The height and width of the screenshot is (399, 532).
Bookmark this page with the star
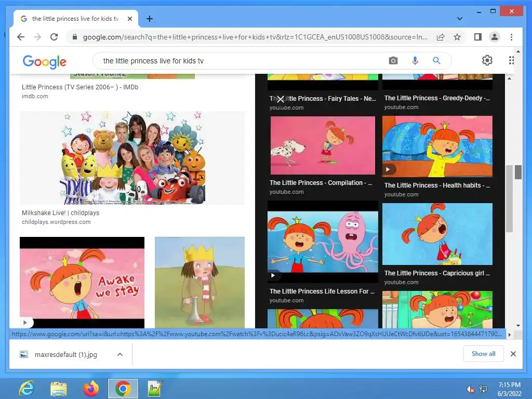[x=457, y=37]
